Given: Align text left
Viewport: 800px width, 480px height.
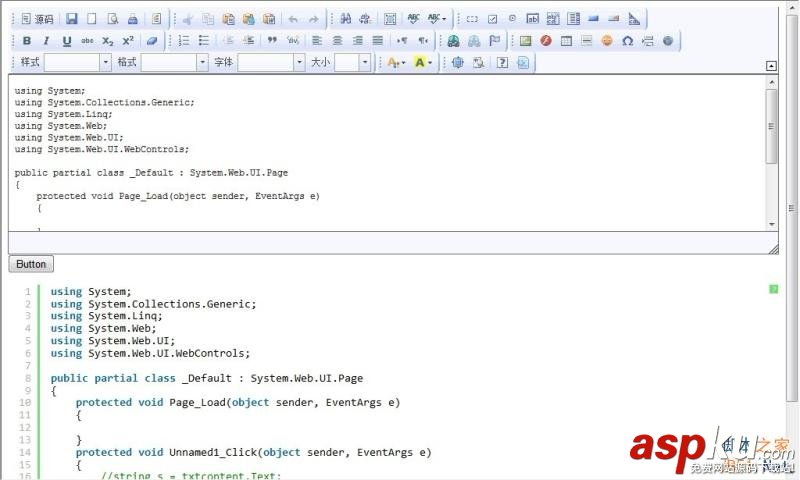Looking at the screenshot, I should 317,41.
